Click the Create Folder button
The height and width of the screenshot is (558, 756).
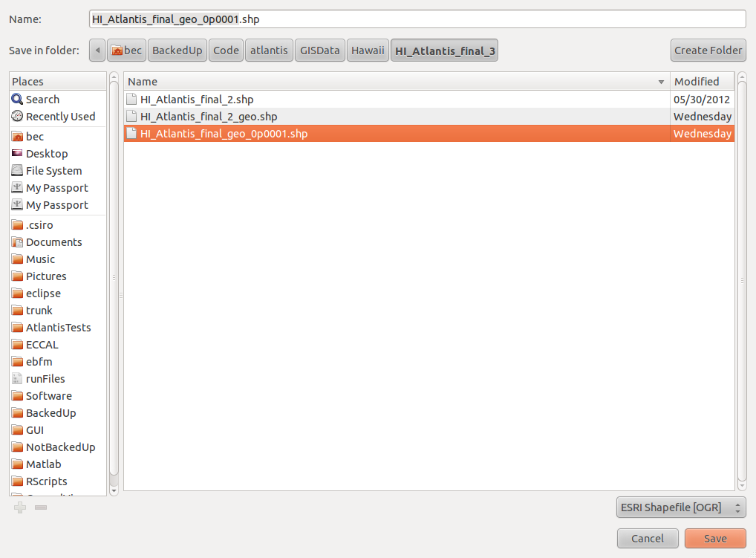click(708, 51)
